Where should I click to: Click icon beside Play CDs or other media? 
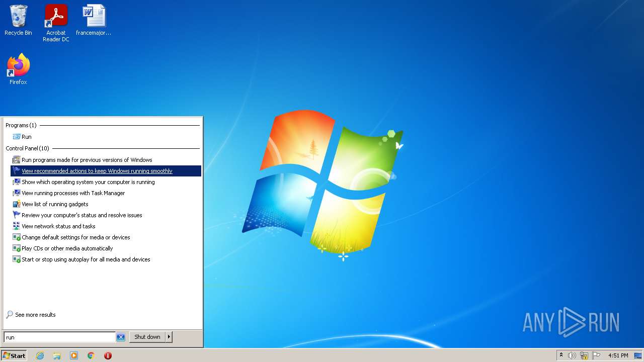click(17, 248)
